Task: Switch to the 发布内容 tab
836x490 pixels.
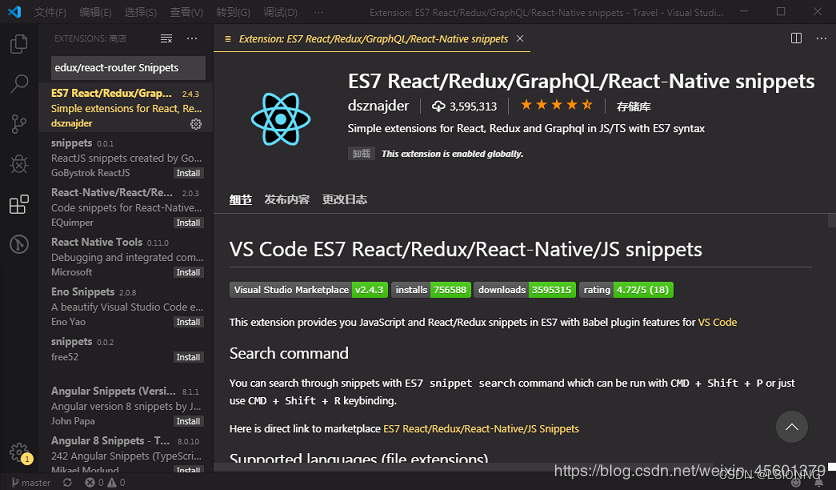Action: tap(287, 199)
